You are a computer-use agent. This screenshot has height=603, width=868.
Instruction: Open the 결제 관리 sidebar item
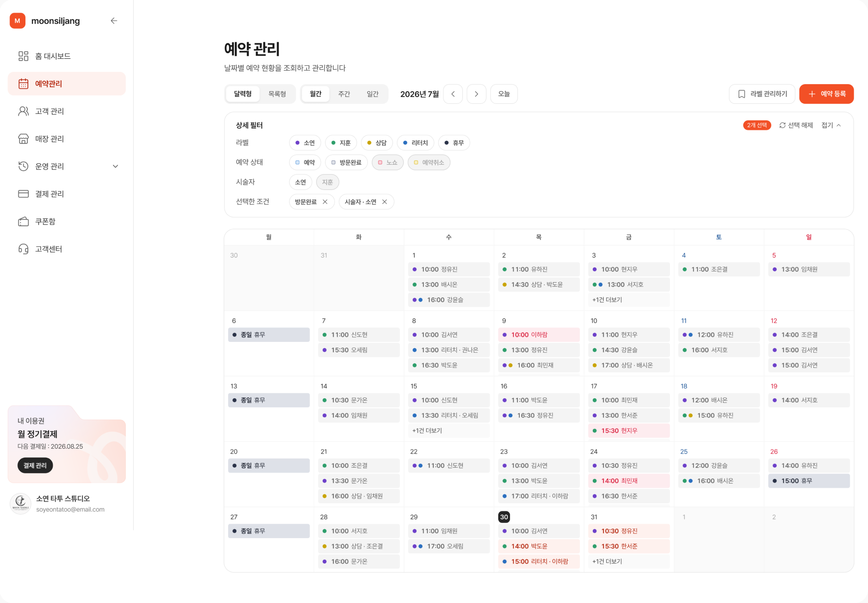coord(67,194)
